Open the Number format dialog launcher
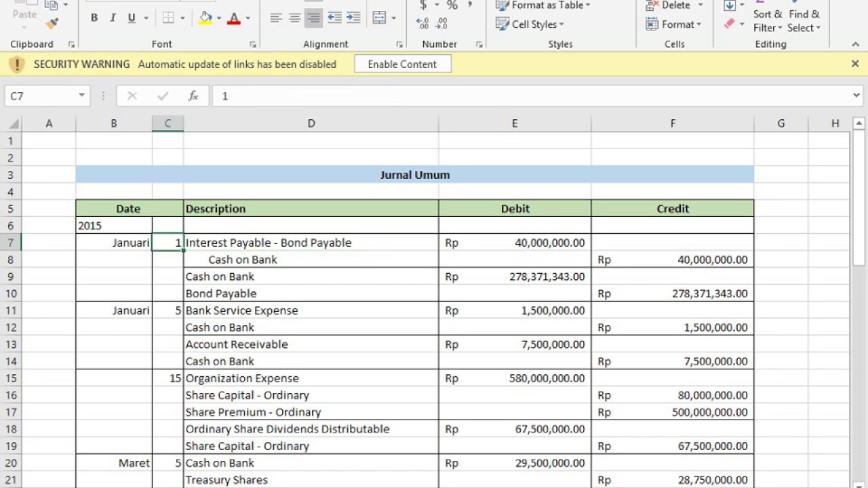This screenshot has width=868, height=488. point(479,45)
